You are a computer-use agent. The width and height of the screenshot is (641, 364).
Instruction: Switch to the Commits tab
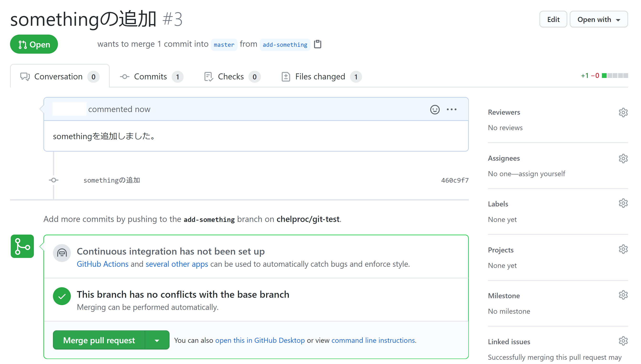pyautogui.click(x=150, y=77)
